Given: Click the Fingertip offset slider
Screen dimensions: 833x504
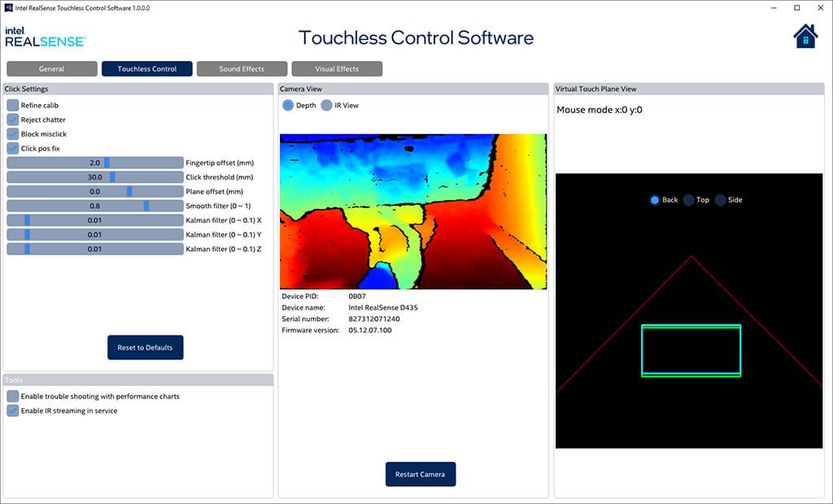Looking at the screenshot, I should [x=95, y=163].
